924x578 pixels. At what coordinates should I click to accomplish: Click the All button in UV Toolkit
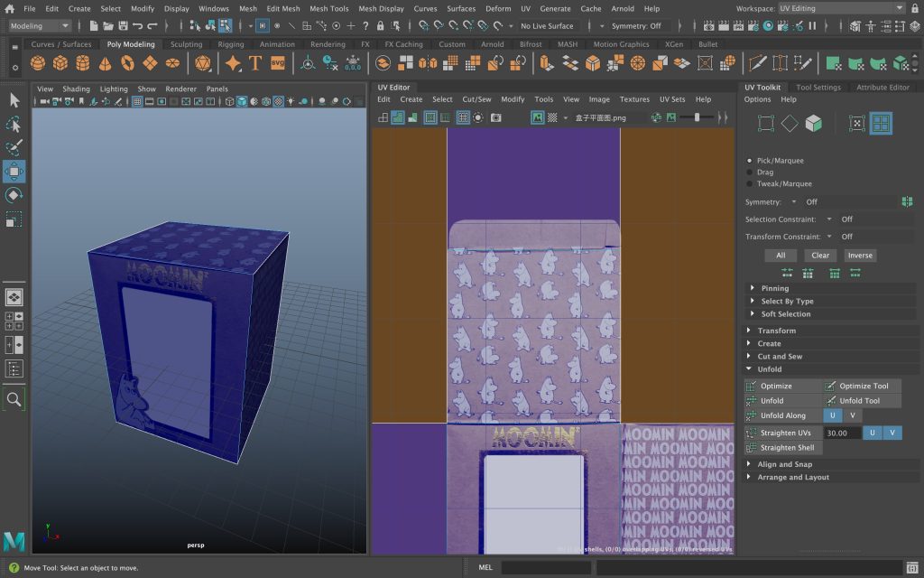[781, 256]
